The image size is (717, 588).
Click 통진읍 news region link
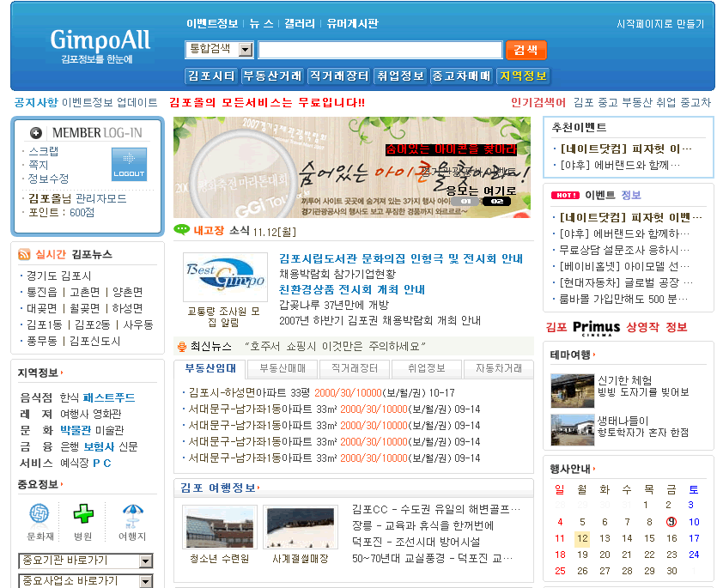pos(42,292)
